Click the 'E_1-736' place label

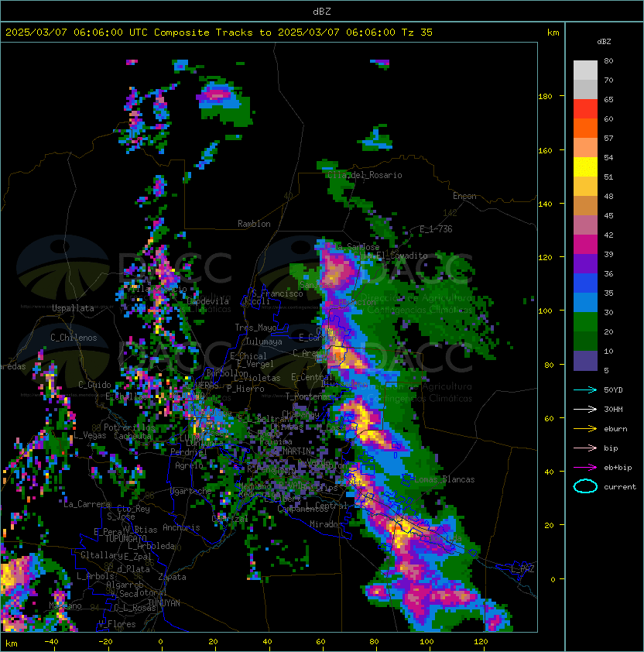coord(436,229)
